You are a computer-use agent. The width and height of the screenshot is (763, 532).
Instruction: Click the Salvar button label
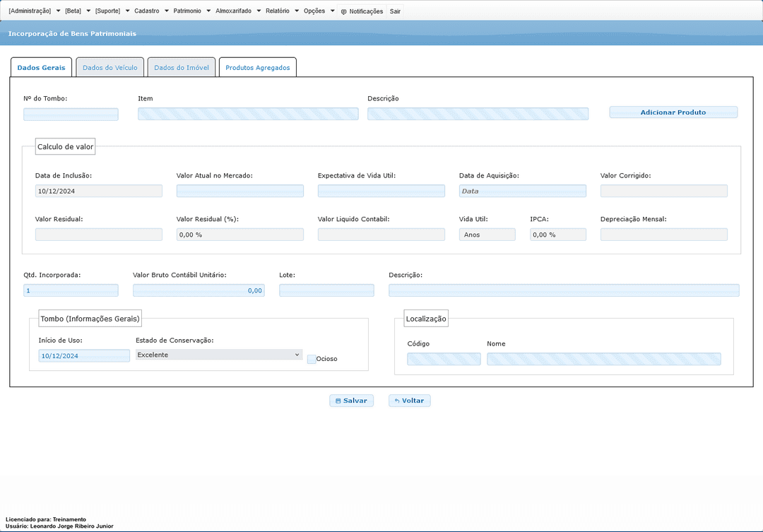(355, 401)
